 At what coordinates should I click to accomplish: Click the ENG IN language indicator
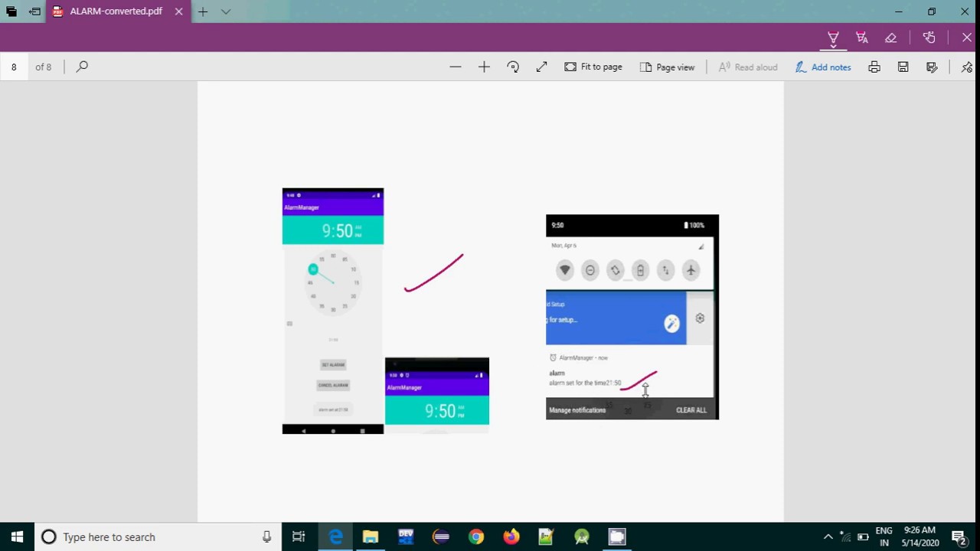click(x=884, y=537)
